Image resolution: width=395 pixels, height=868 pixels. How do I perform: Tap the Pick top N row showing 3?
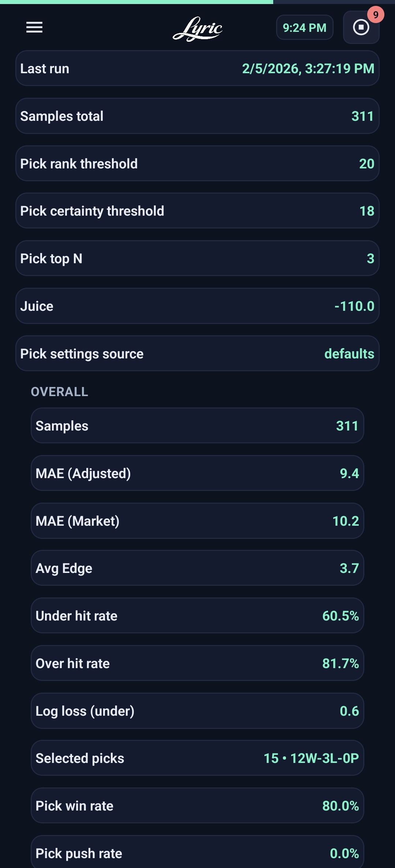(197, 258)
